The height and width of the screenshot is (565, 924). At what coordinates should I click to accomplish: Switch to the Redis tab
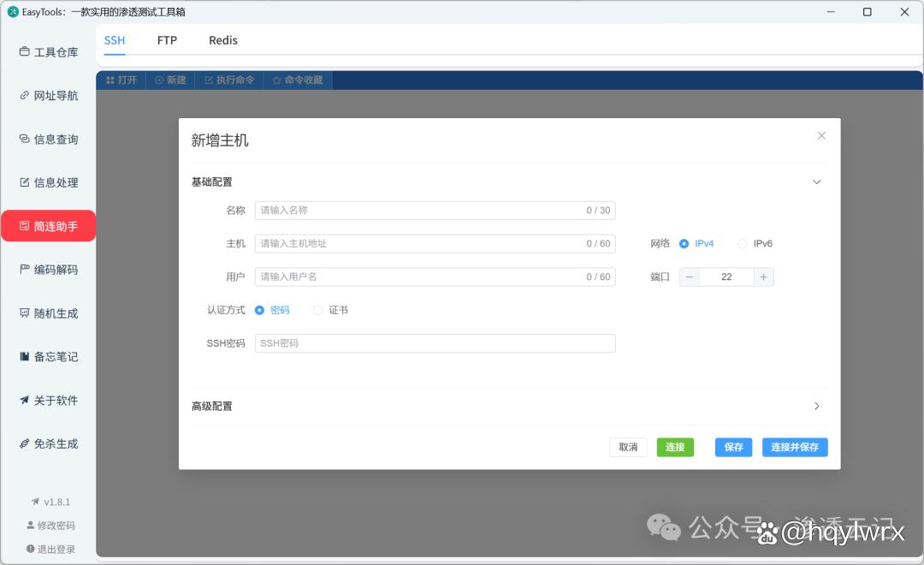222,40
